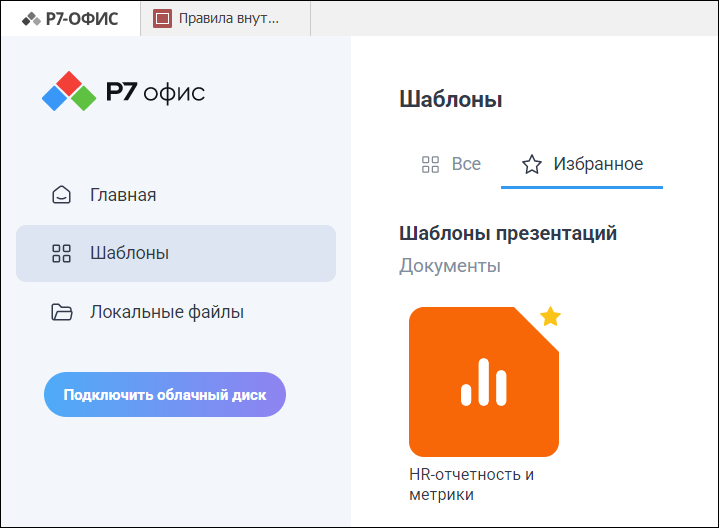
Task: Open Локальные файлы
Action: click(x=176, y=312)
